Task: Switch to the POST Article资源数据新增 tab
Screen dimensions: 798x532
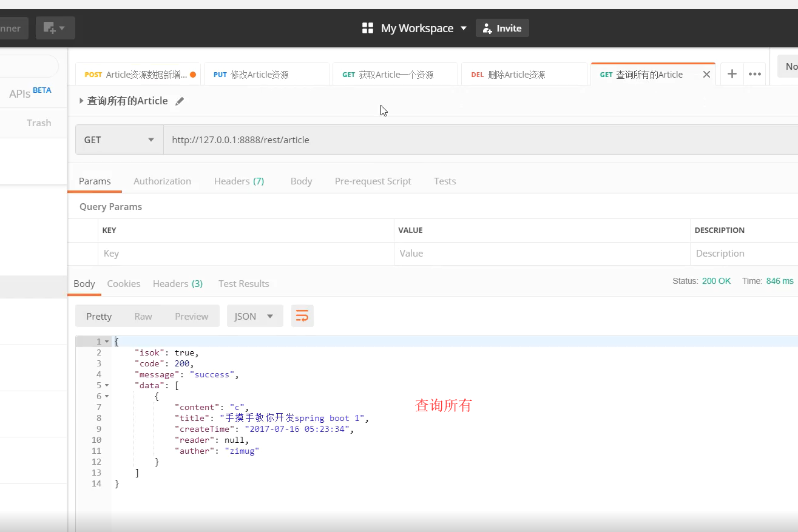Action: coord(140,75)
